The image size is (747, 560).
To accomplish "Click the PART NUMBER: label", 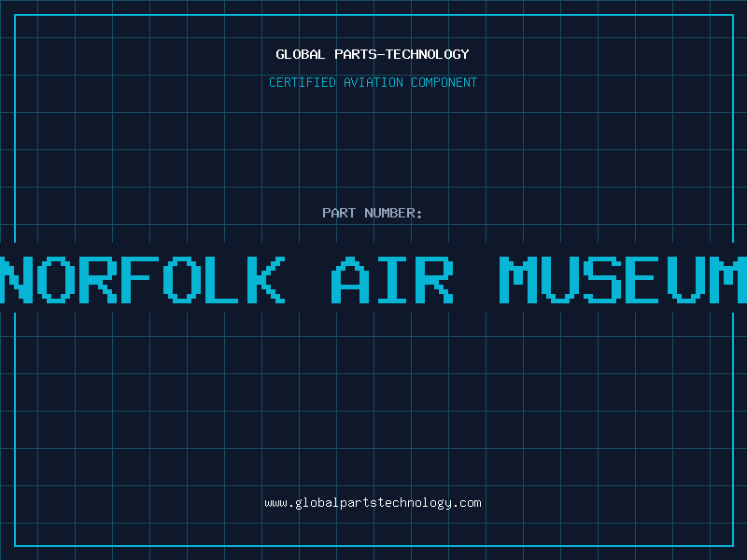I will coord(373,213).
